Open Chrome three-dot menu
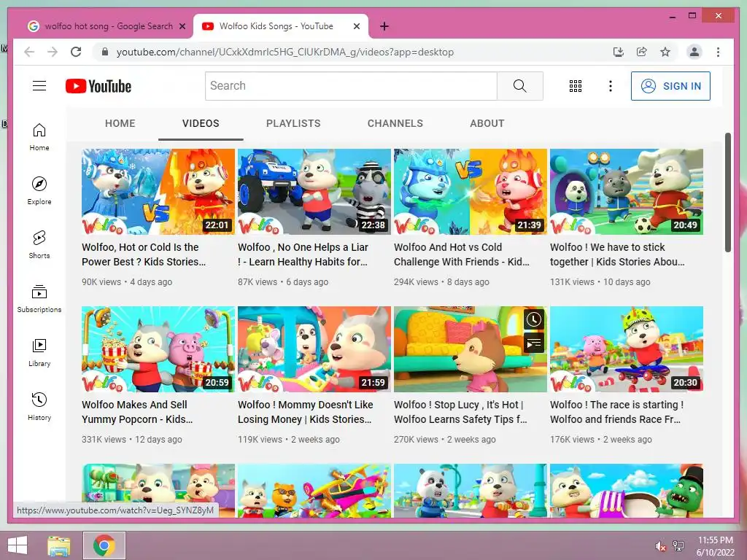Viewport: 747px width, 560px height. coord(718,52)
